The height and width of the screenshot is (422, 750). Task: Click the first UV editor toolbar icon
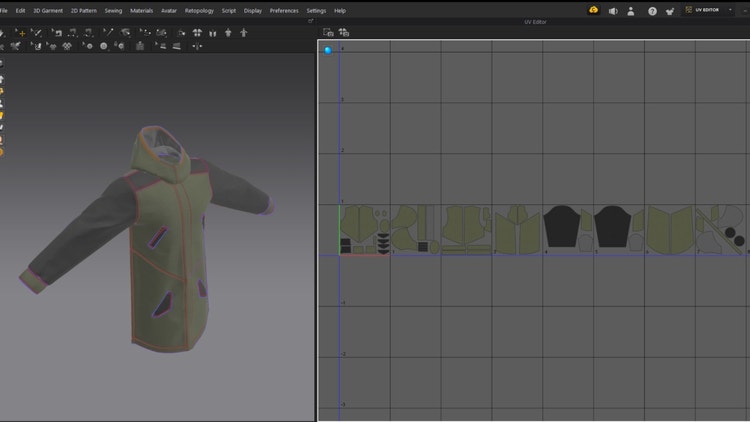(328, 32)
